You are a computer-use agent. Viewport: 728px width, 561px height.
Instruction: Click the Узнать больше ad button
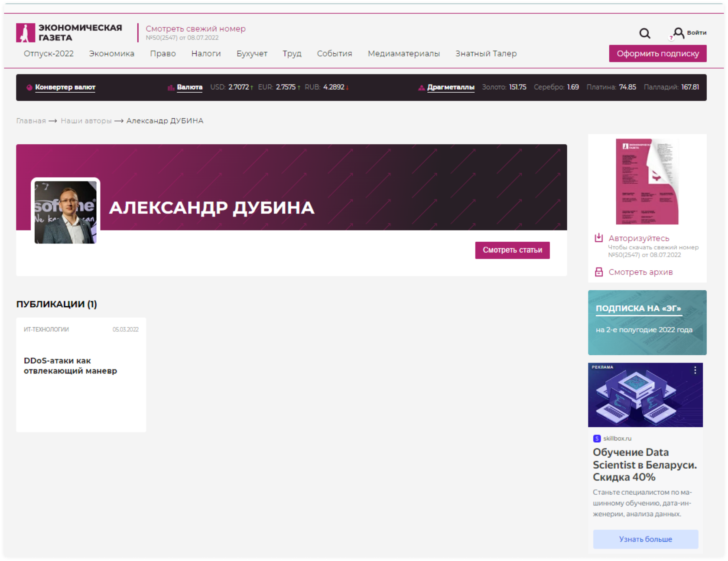(x=645, y=539)
